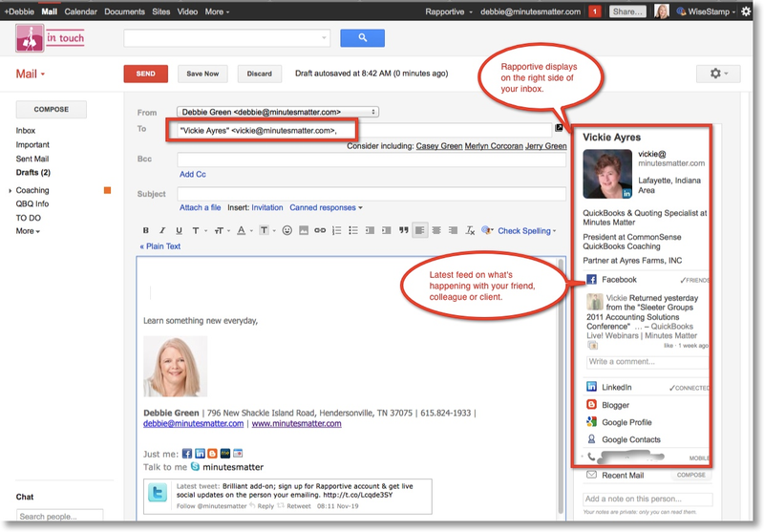
Task: Select the From address dropdown
Action: click(278, 112)
